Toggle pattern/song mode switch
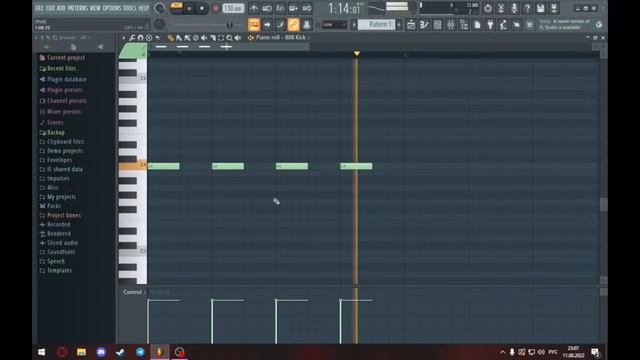The width and height of the screenshot is (640, 360). [177, 8]
